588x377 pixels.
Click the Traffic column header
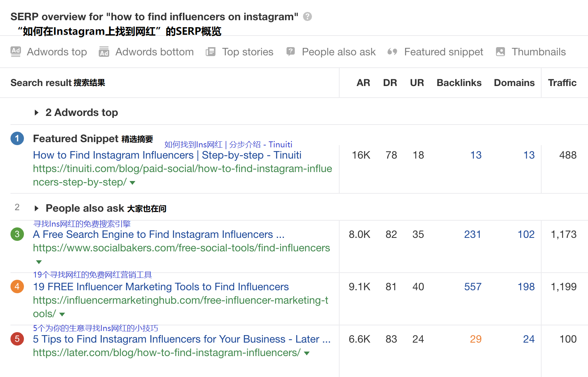tap(562, 83)
